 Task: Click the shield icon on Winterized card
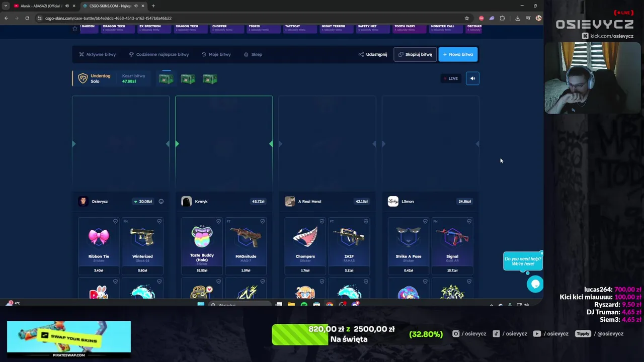tap(159, 221)
